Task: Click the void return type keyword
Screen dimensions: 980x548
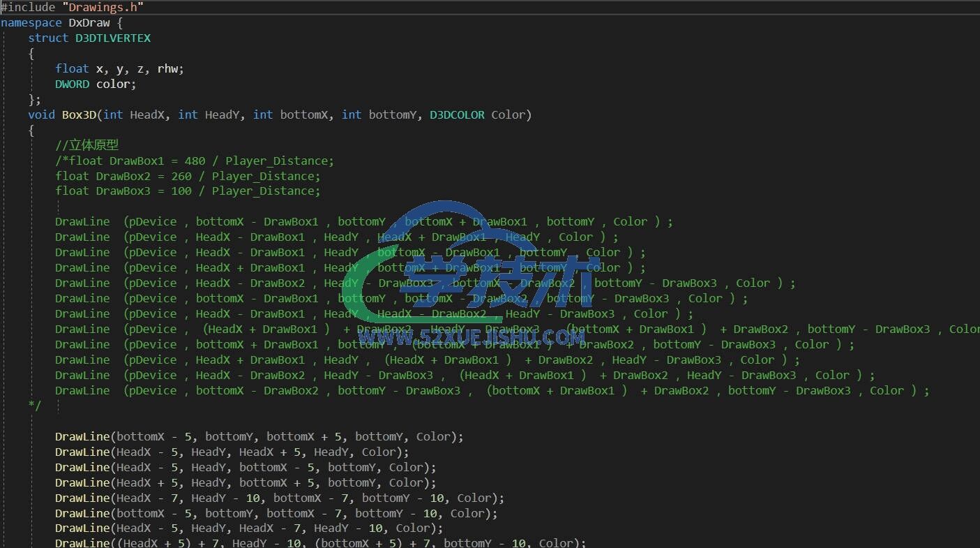Action: click(x=41, y=114)
